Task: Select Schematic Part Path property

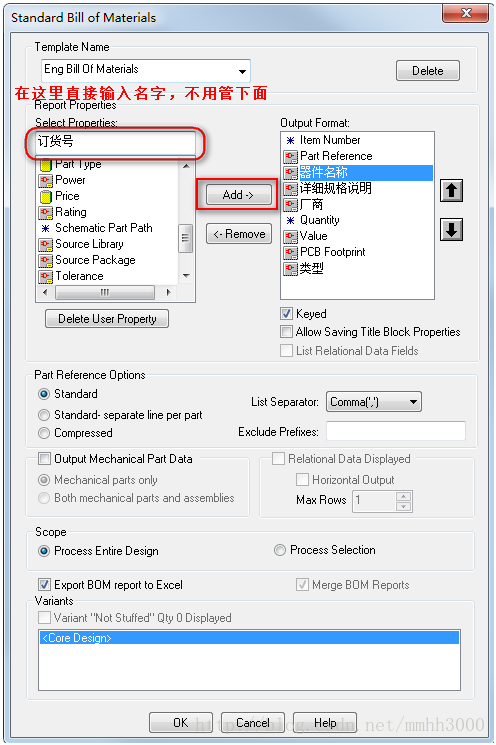Action: tap(104, 228)
